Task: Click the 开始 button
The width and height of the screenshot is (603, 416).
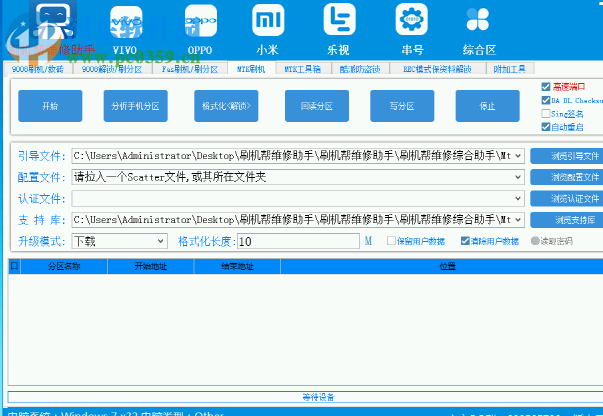Action: pos(50,106)
